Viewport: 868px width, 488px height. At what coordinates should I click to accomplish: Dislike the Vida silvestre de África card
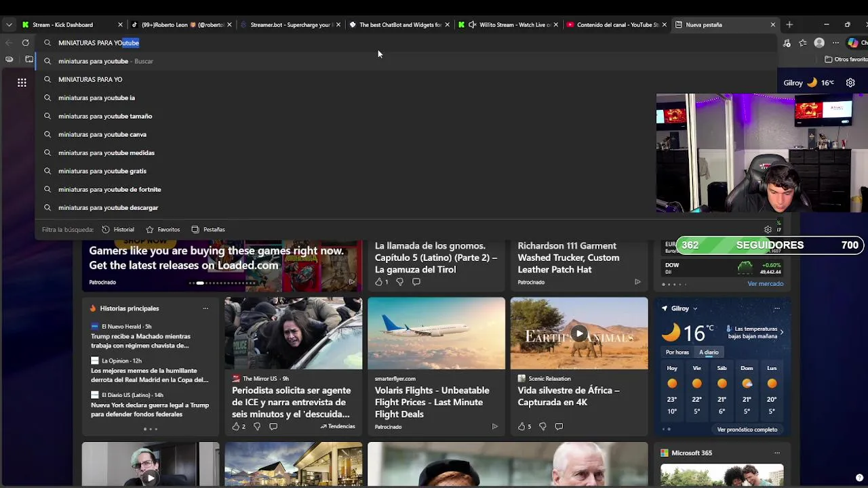(x=542, y=426)
